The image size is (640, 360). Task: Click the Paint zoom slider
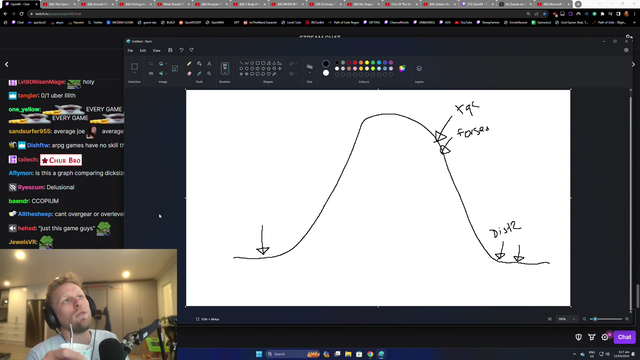(x=607, y=319)
